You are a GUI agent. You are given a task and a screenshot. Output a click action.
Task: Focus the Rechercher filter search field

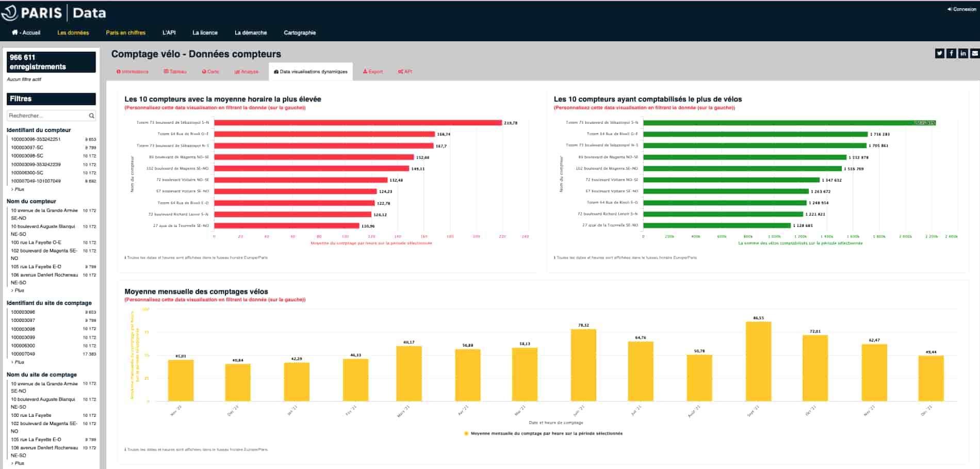click(x=46, y=116)
